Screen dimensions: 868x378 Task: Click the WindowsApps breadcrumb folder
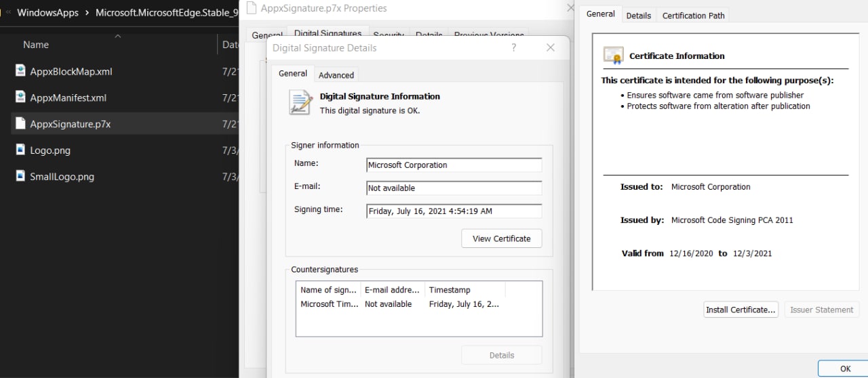click(x=47, y=13)
